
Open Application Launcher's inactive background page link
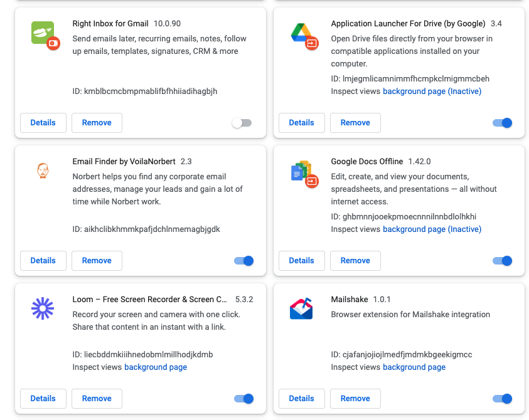pos(432,92)
